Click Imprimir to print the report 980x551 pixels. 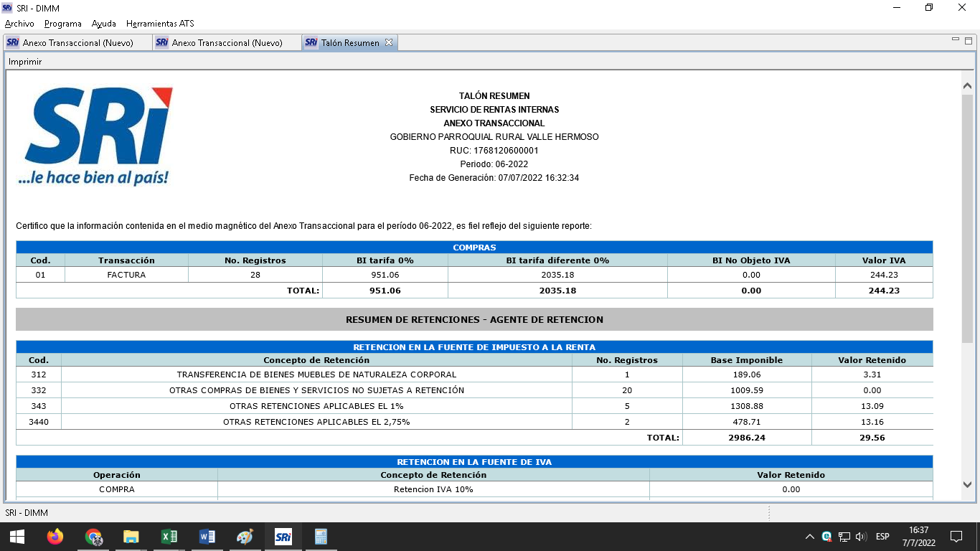click(25, 62)
